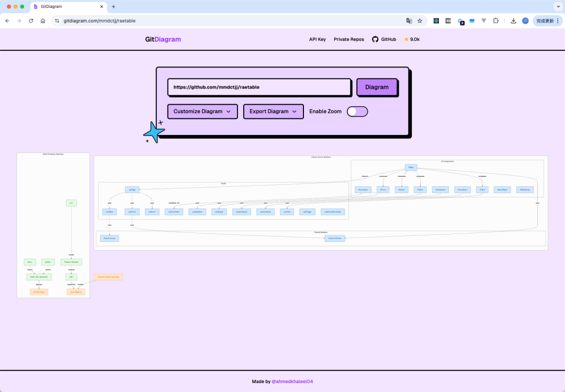Click the Fathers Bundler node
The width and height of the screenshot is (565, 392).
[71, 262]
